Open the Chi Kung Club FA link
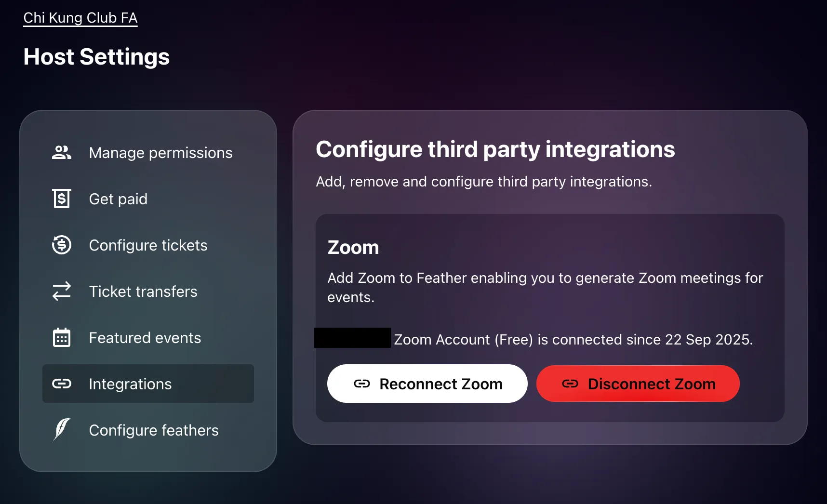Screen dimensions: 827x504 click(x=80, y=17)
